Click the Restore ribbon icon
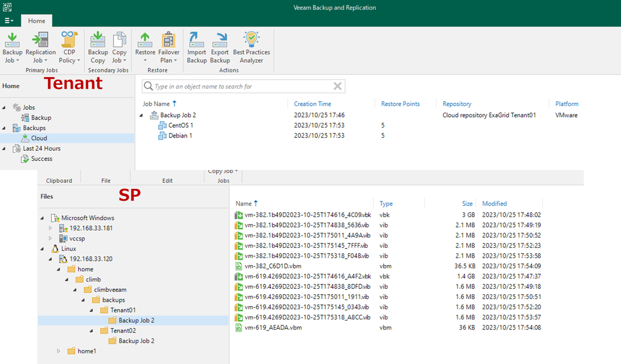The height and width of the screenshot is (364, 621). pos(145,48)
